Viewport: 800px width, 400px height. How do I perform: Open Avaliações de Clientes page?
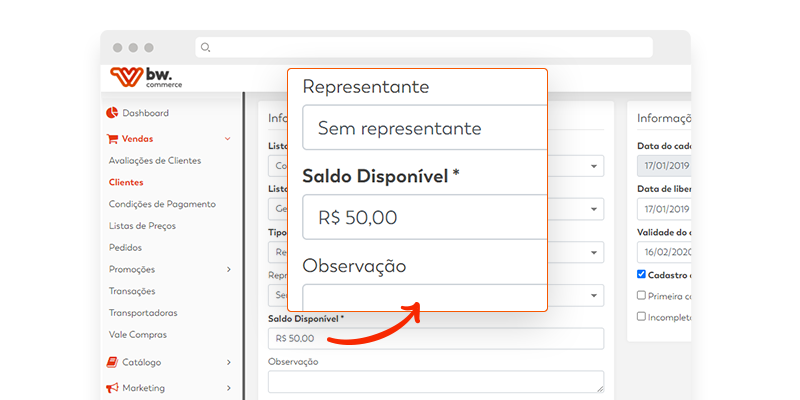[155, 161]
